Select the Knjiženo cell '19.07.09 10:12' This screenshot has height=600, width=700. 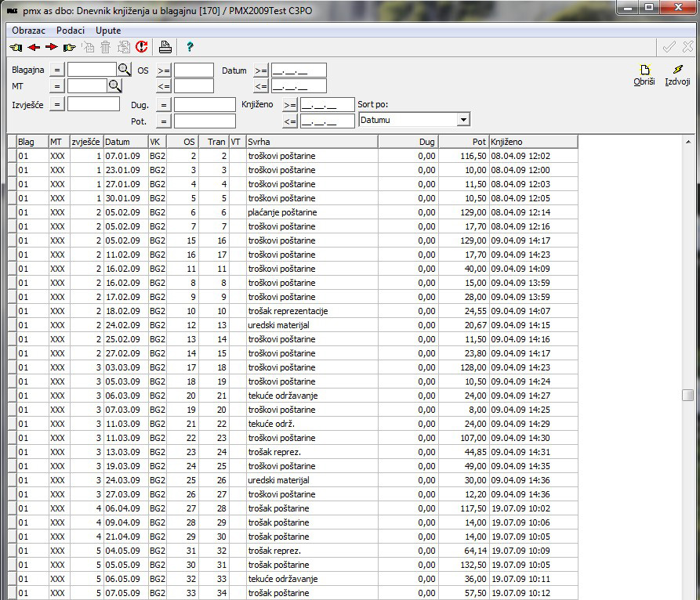tap(534, 593)
